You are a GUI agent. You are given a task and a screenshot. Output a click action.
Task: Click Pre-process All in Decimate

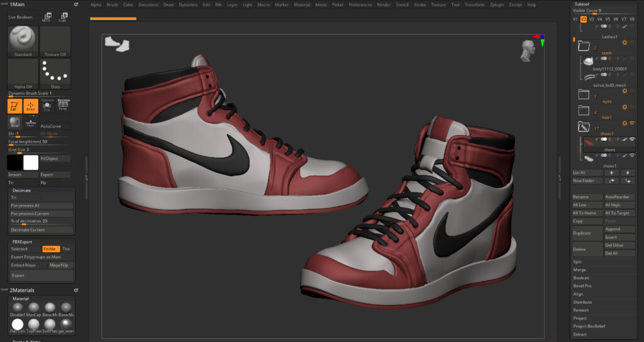42,206
